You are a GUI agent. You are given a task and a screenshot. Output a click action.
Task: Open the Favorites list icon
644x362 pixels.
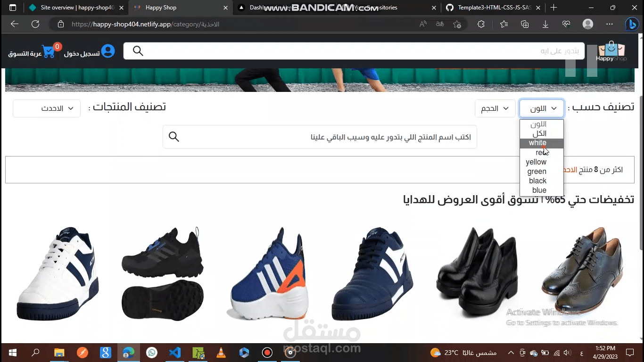(x=504, y=24)
